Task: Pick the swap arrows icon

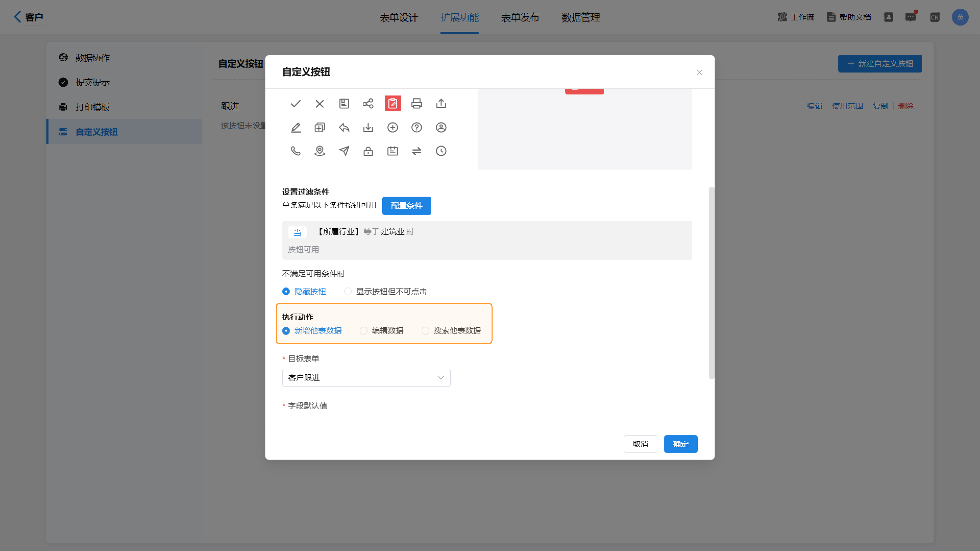Action: click(416, 151)
